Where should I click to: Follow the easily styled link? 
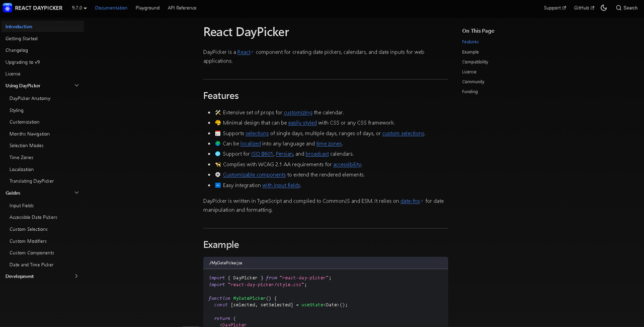(302, 123)
